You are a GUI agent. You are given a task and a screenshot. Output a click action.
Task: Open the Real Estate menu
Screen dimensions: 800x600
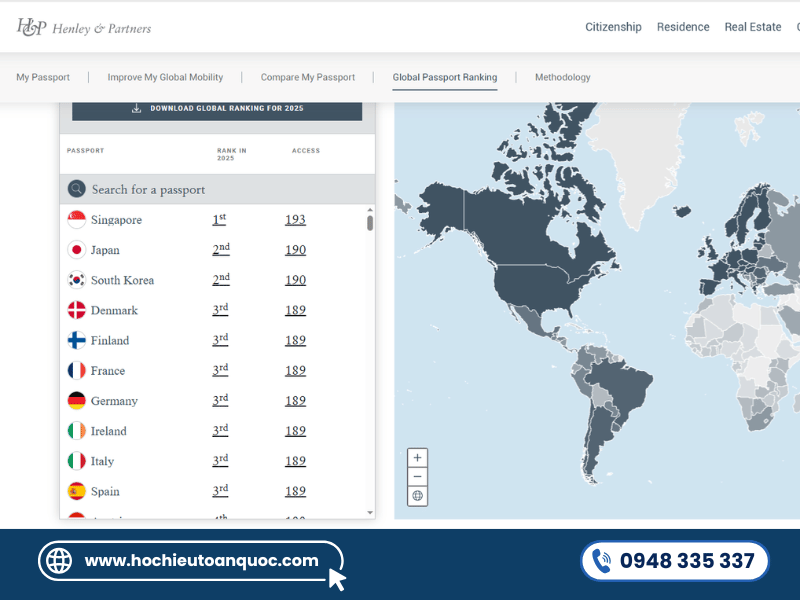coord(753,27)
